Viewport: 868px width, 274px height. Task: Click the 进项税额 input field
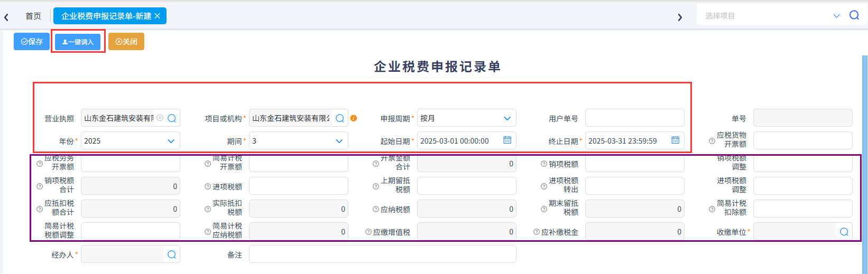(x=298, y=186)
